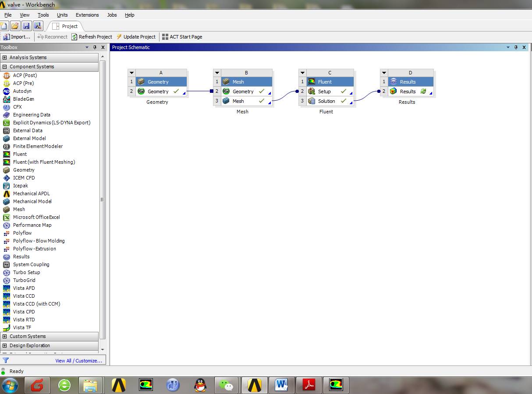
Task: Open the Help menu
Action: pos(129,15)
